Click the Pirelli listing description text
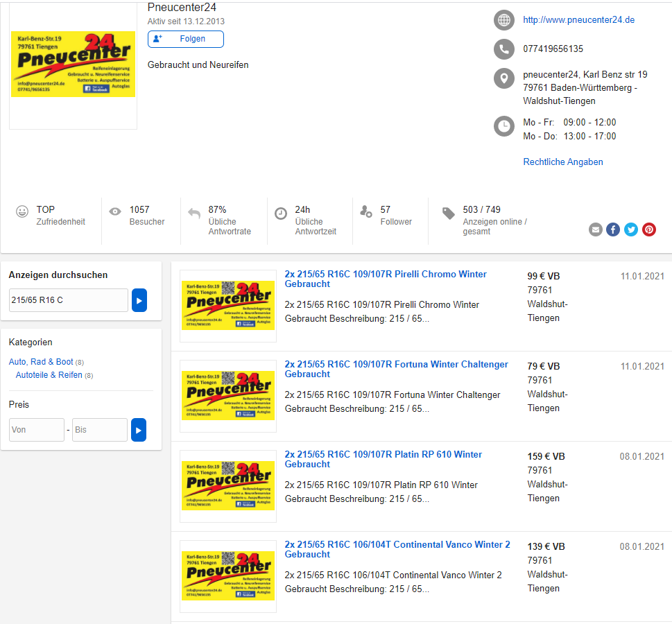The width and height of the screenshot is (672, 624). coord(382,311)
